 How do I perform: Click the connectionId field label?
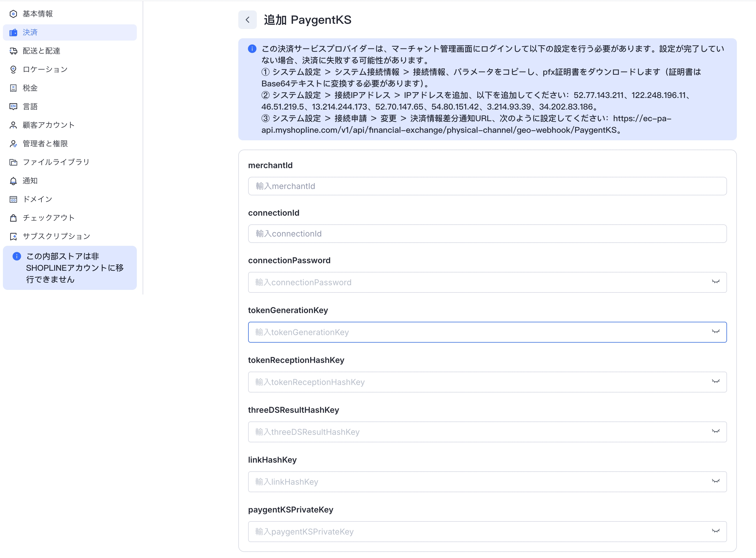[x=274, y=213]
